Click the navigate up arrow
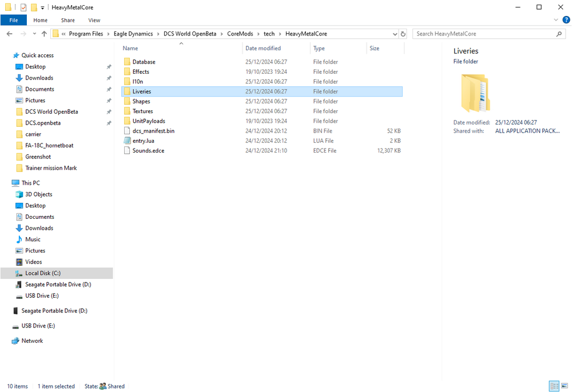572x392 pixels. coord(44,33)
